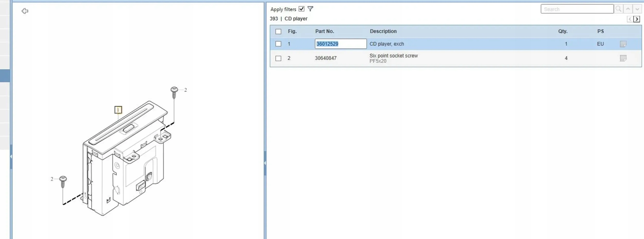The width and height of the screenshot is (644, 239).
Task: Jump to next search result arrow
Action: (637, 9)
